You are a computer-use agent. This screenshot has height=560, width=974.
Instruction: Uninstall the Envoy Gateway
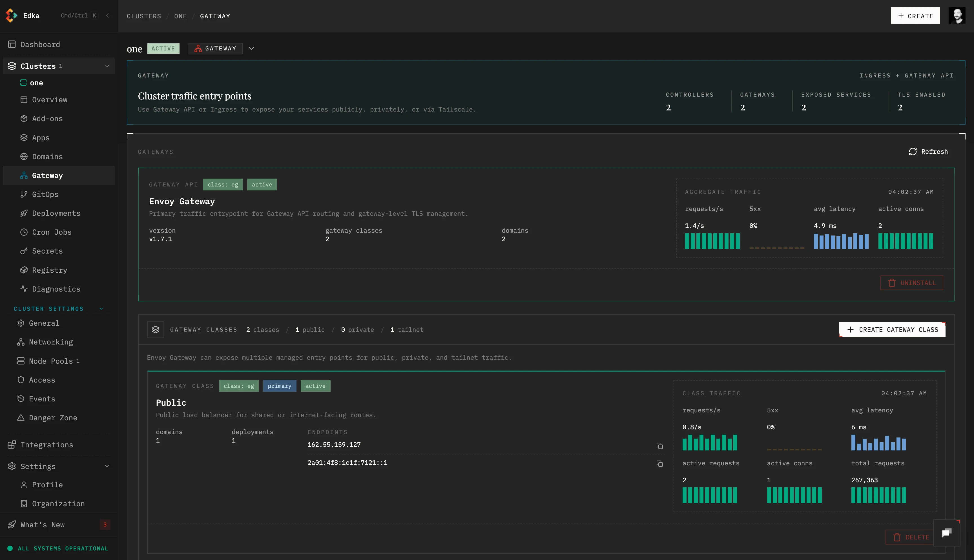click(x=911, y=283)
